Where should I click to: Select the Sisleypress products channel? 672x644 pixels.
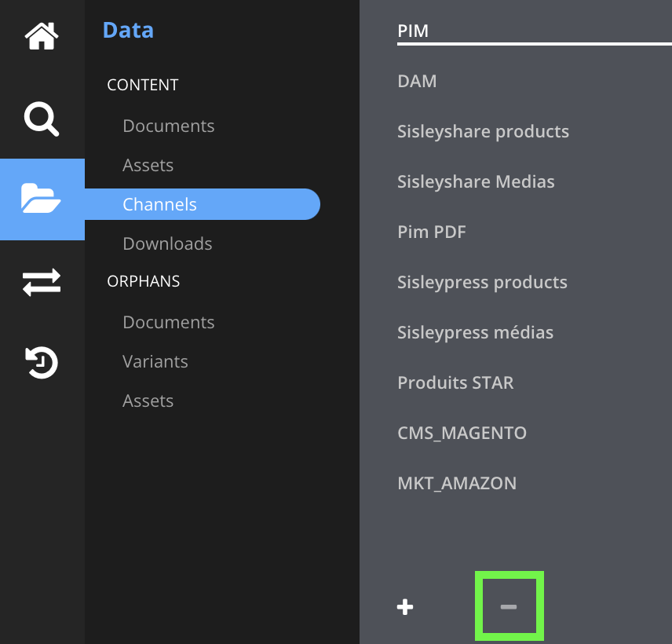[482, 282]
